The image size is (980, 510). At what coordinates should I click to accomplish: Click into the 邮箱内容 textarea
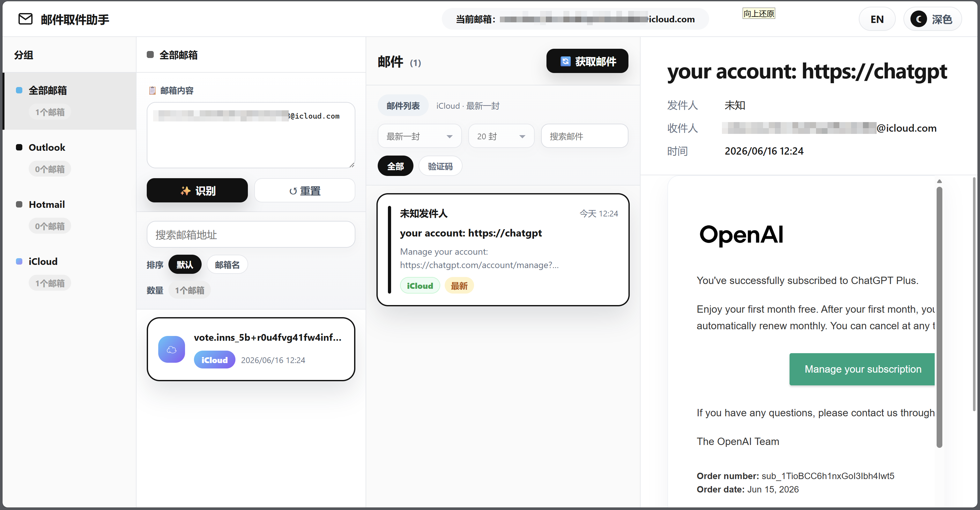(x=251, y=135)
